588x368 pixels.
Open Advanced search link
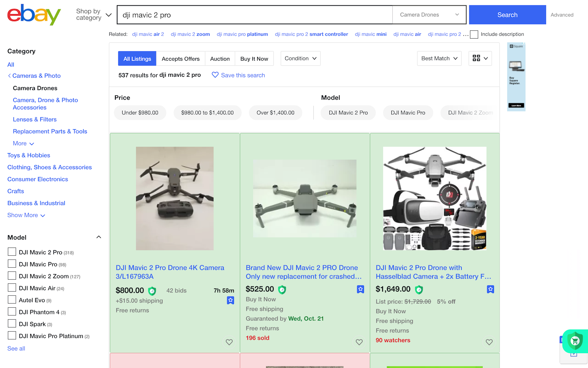tap(562, 15)
